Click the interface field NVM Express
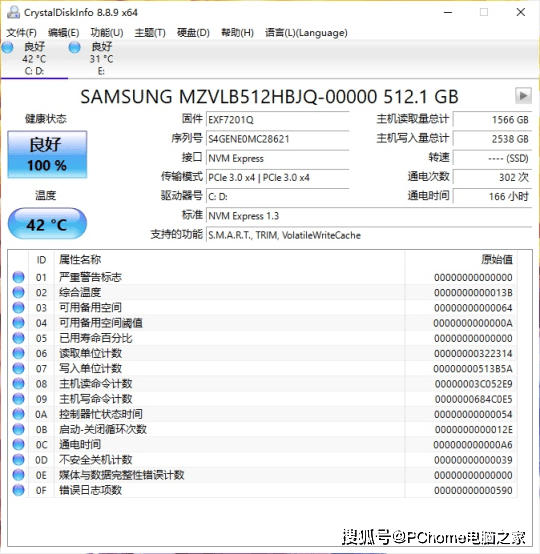This screenshot has width=540, height=554. click(x=277, y=158)
